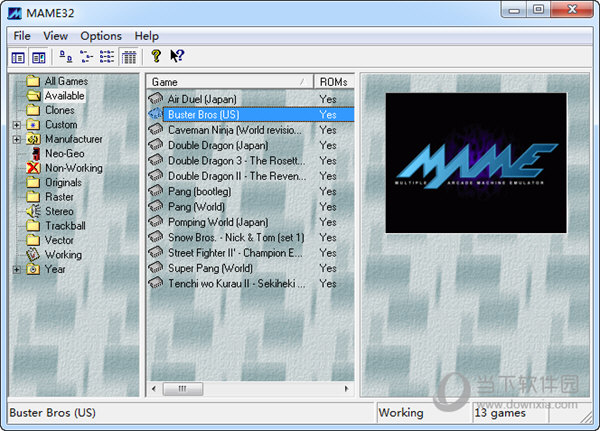Open the Help menu
Image resolution: width=600 pixels, height=431 pixels.
(x=147, y=36)
